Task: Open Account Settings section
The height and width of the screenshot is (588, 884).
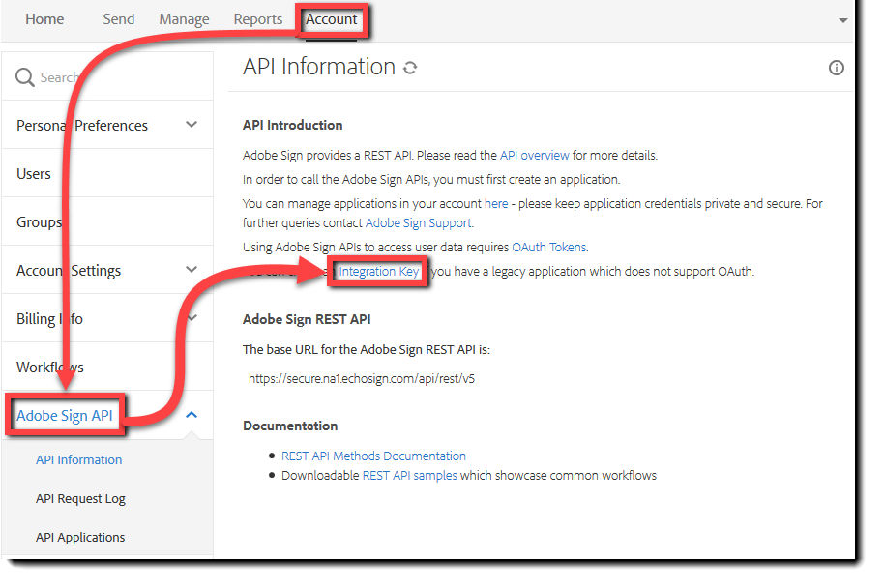Action: [69, 271]
